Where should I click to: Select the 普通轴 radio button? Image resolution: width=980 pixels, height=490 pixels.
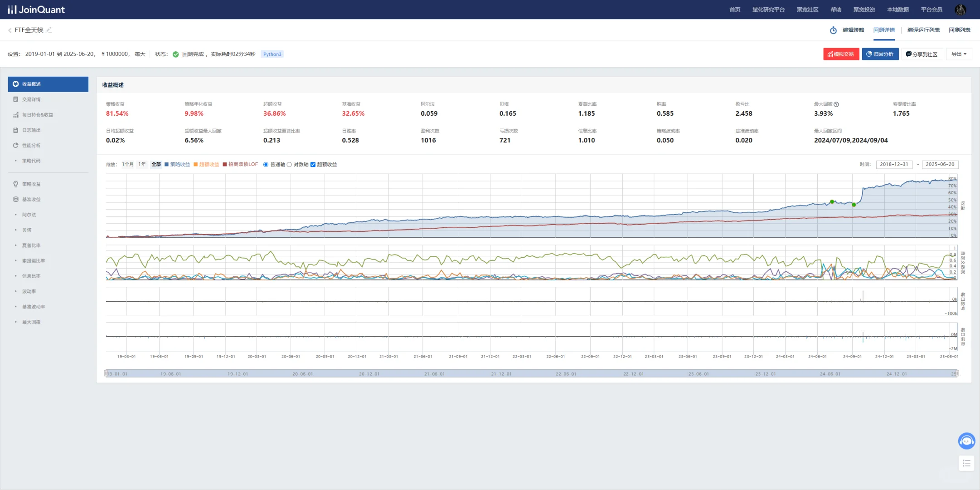click(266, 165)
